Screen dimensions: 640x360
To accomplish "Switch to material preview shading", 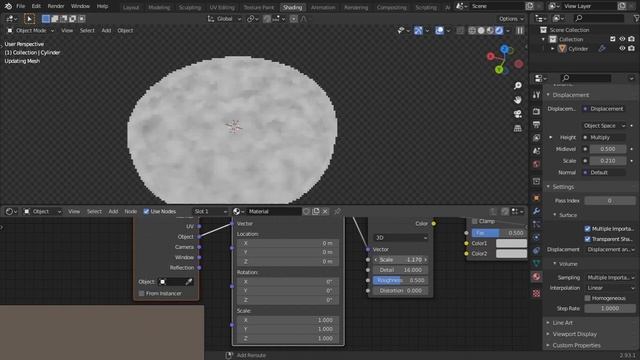I will [490, 31].
